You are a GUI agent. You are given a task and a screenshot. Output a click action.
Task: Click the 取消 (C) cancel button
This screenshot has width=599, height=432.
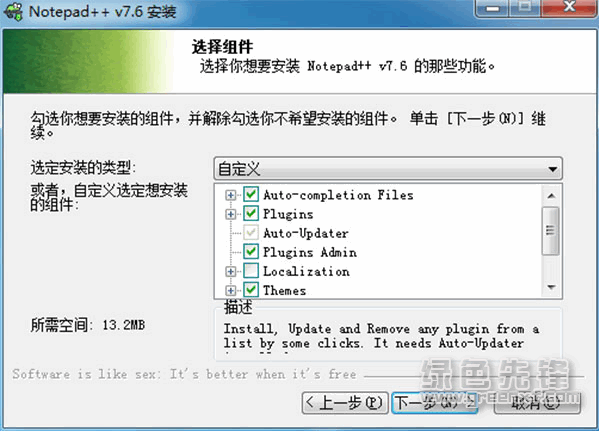537,403
